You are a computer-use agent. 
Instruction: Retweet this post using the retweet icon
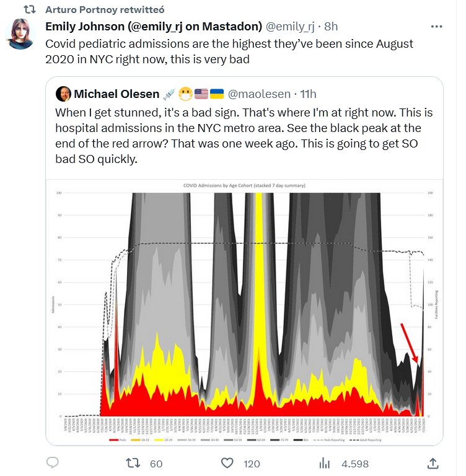coord(133,463)
